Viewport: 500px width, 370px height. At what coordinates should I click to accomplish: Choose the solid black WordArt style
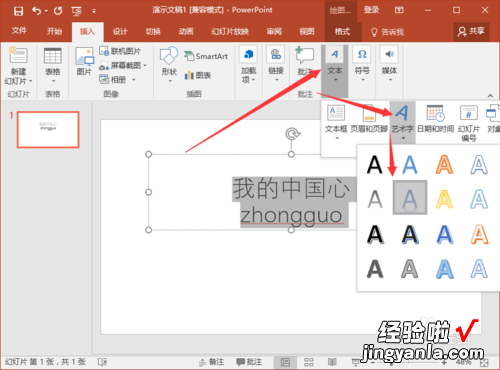coord(375,165)
